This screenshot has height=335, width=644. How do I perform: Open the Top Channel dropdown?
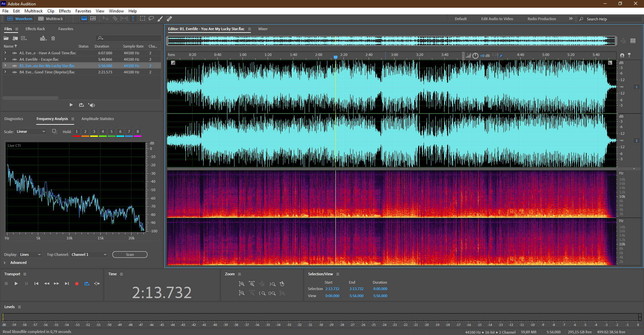click(89, 255)
